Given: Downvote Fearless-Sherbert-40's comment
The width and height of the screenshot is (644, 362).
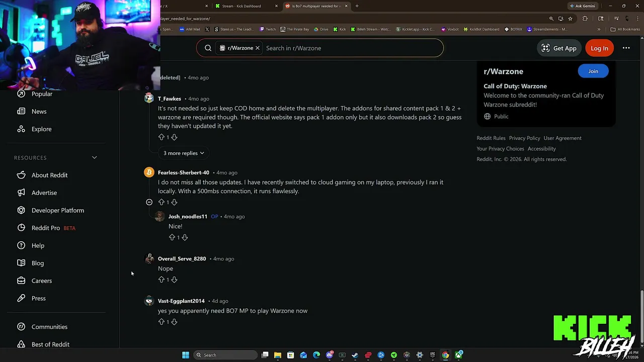Looking at the screenshot, I should (174, 202).
